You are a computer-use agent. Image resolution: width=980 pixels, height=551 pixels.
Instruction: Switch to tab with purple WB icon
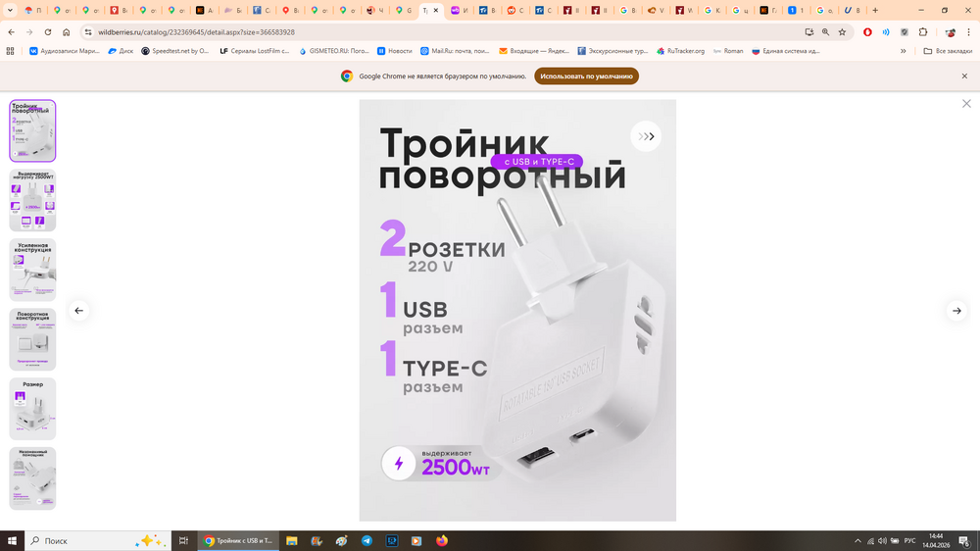[460, 10]
